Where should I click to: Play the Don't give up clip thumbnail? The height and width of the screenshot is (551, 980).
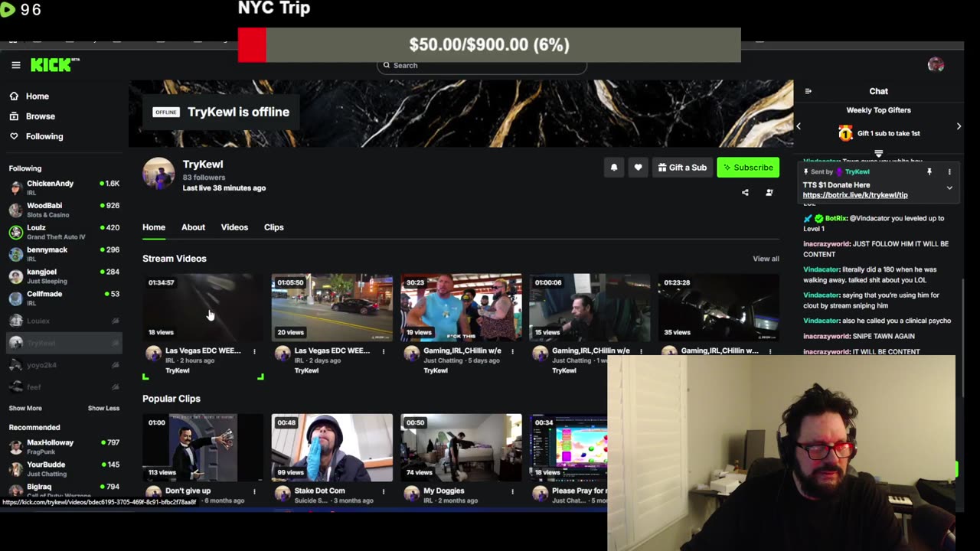click(x=203, y=448)
